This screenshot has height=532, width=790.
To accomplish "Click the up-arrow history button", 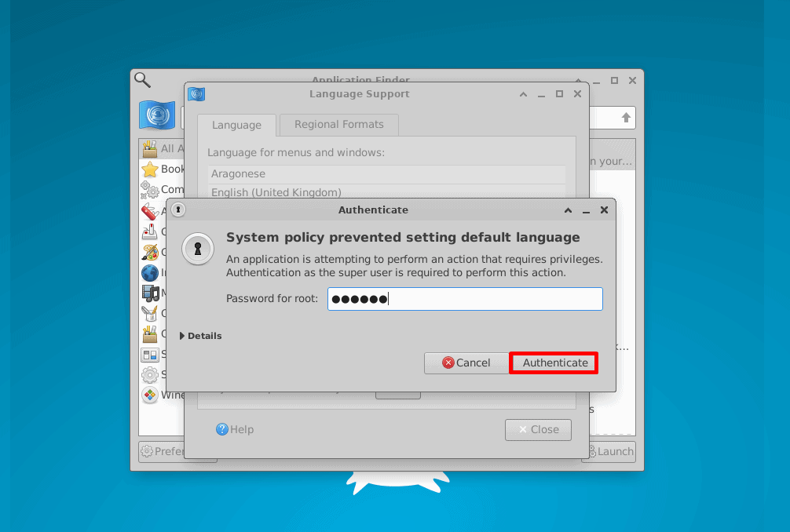I will 626,118.
